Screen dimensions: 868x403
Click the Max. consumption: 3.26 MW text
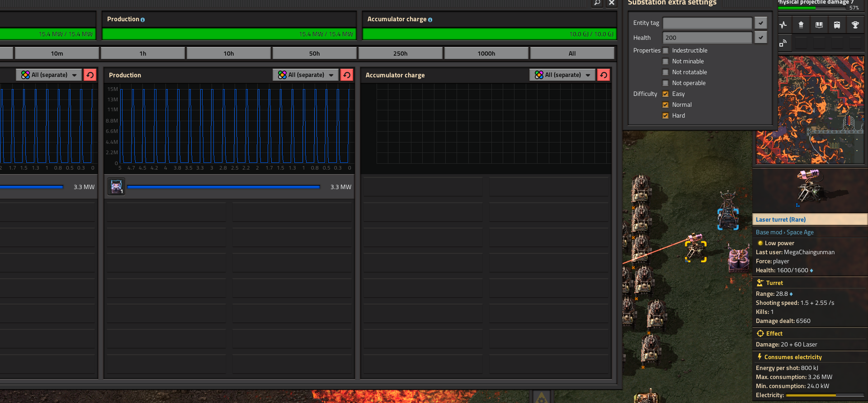click(794, 377)
